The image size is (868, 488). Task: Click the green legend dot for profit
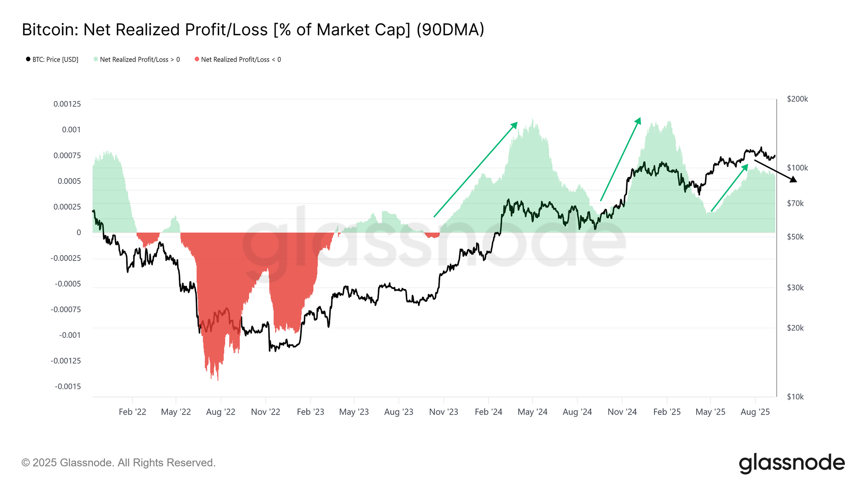[x=95, y=59]
